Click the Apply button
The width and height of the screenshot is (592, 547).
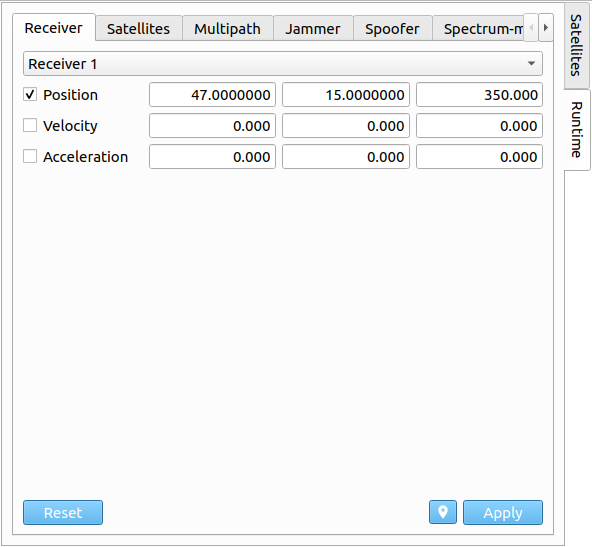(503, 512)
